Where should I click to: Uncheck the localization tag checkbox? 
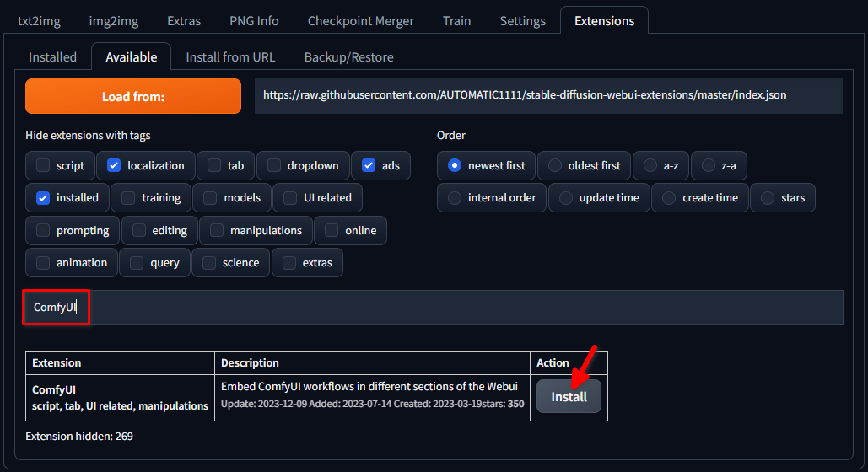coord(114,165)
